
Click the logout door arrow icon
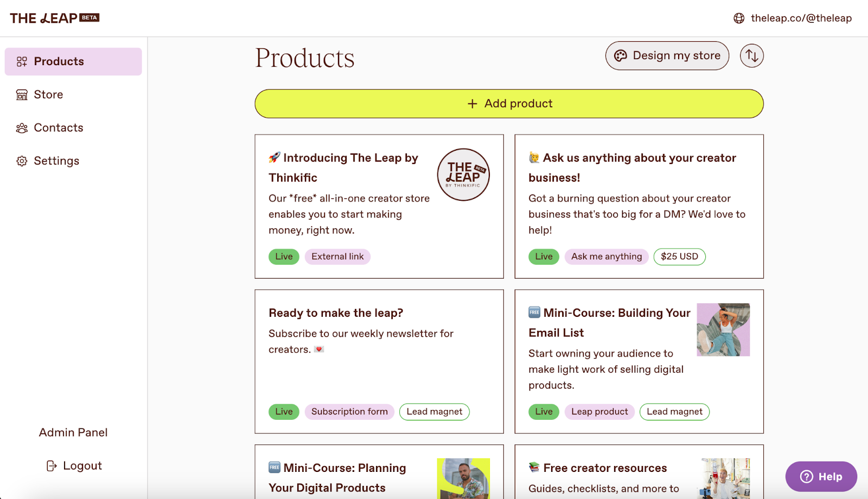click(x=52, y=466)
